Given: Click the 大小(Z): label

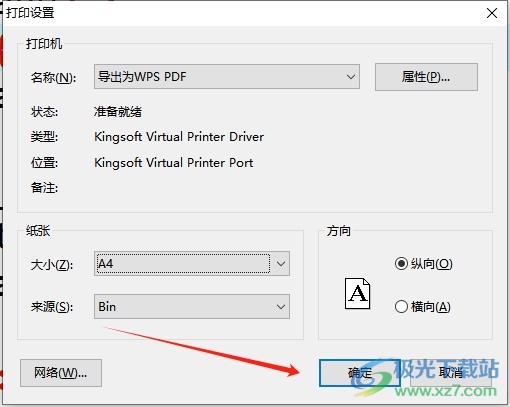Looking at the screenshot, I should (x=52, y=265).
